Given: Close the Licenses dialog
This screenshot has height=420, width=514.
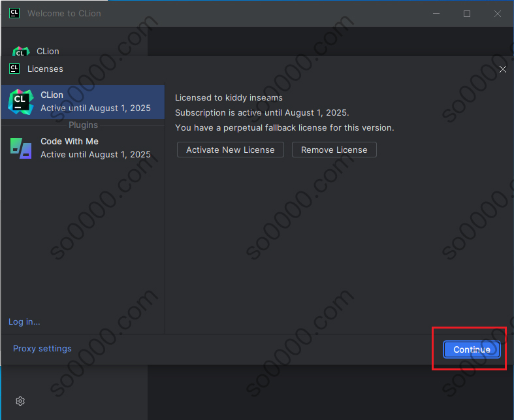Looking at the screenshot, I should 502,69.
